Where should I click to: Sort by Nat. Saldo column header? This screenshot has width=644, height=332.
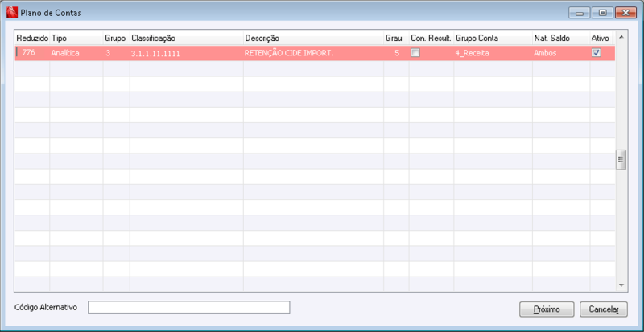[561, 38]
